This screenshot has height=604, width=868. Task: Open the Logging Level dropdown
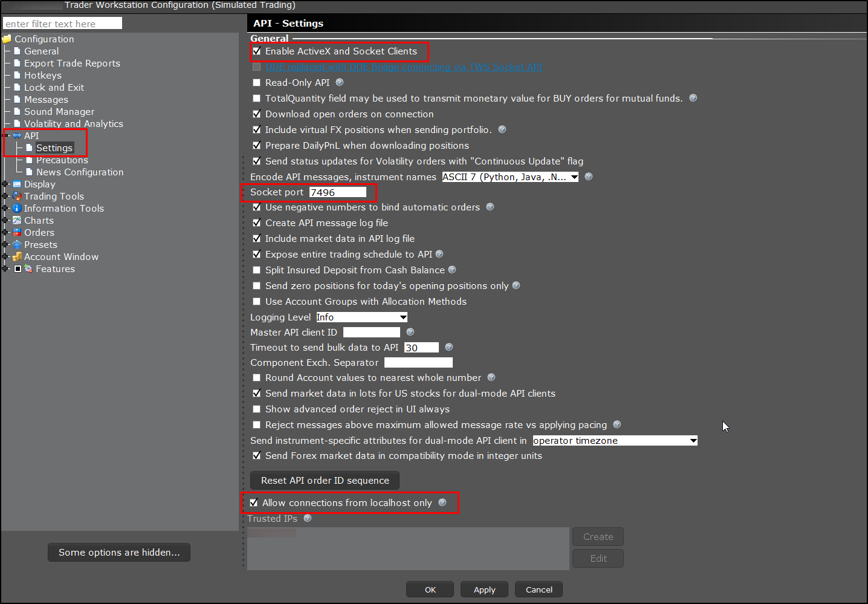point(403,317)
